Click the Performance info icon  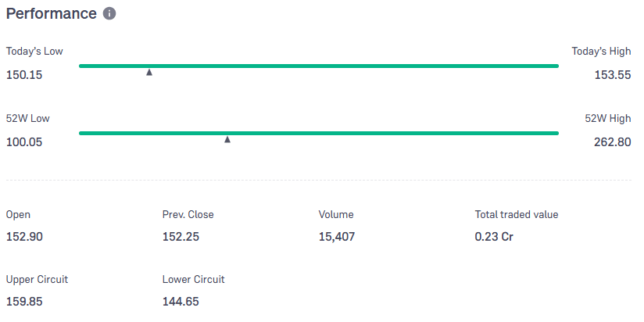109,14
